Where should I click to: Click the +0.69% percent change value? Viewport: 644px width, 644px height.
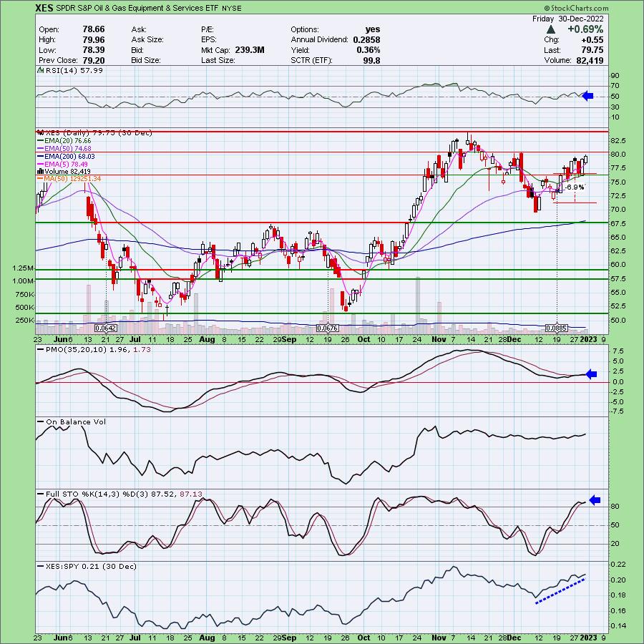585,29
